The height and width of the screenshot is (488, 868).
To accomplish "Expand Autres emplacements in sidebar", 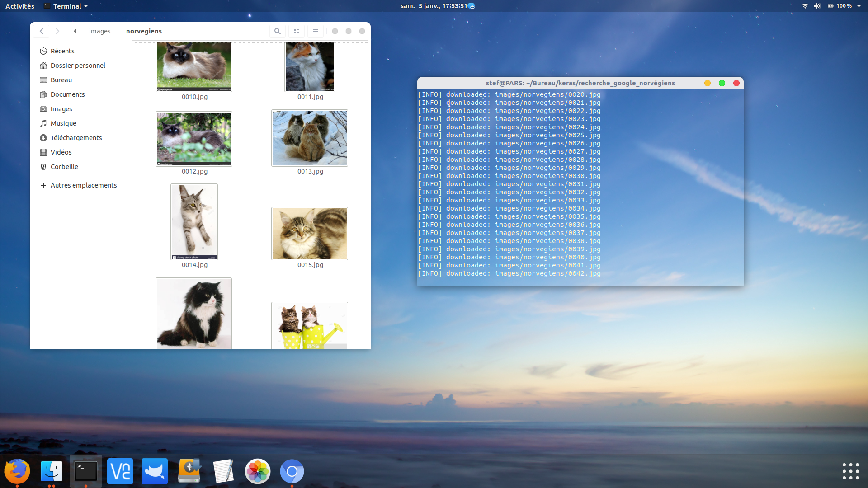I will 83,185.
